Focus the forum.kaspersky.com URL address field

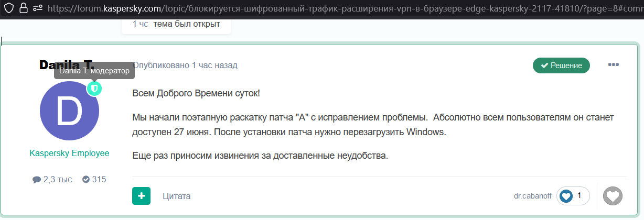[315, 8]
